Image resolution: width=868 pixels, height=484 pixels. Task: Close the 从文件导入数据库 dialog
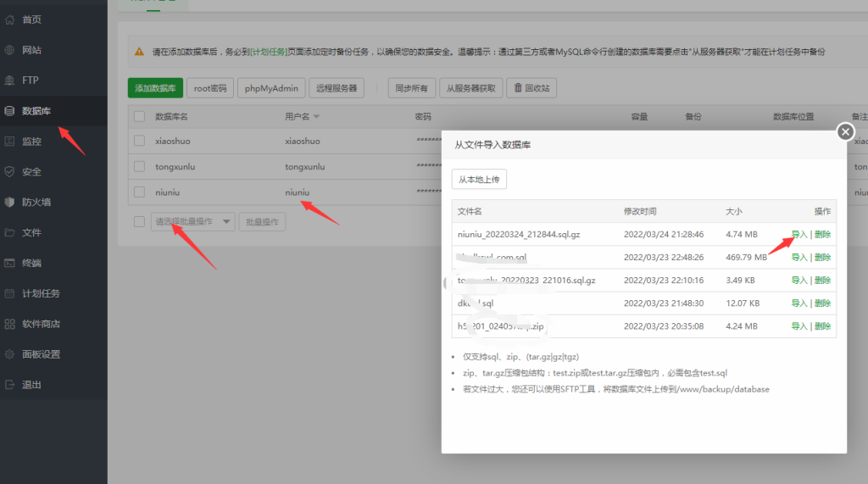[x=845, y=131]
